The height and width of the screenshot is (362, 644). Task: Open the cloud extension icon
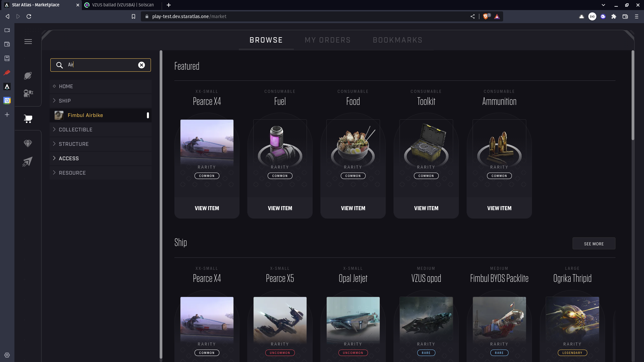point(582,16)
